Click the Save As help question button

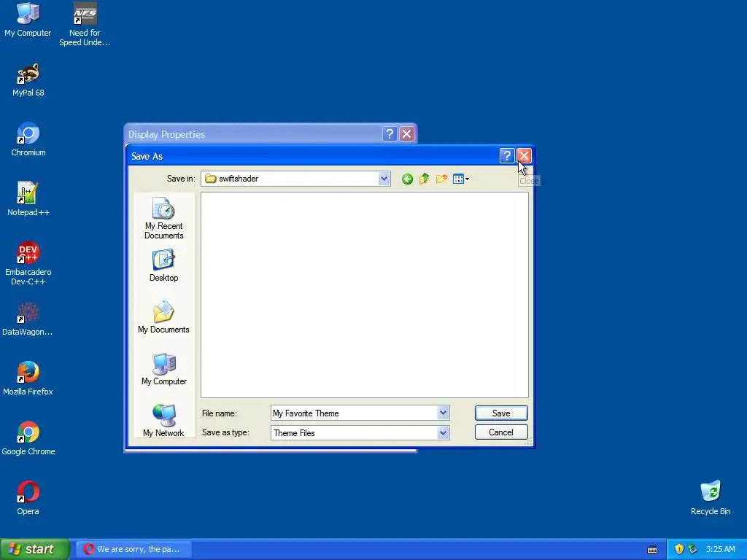tap(506, 156)
